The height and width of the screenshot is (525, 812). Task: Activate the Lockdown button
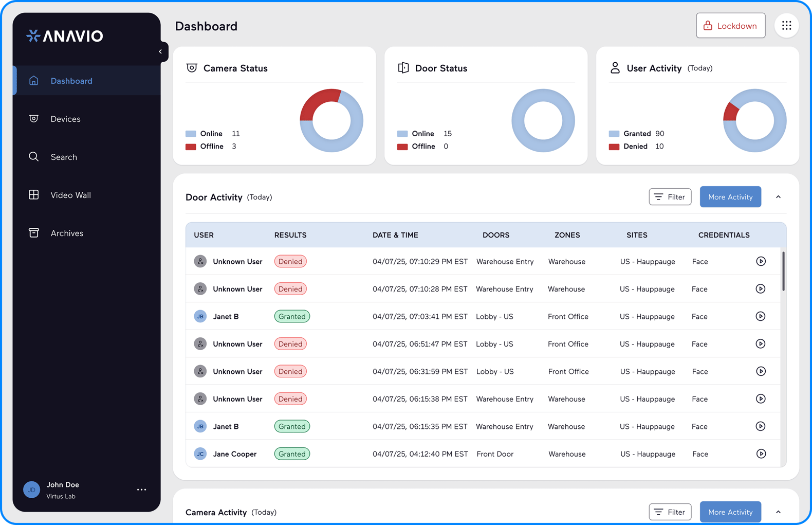730,26
